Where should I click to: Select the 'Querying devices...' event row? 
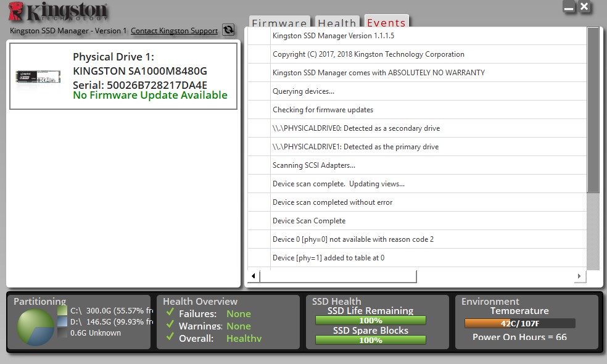[417, 91]
